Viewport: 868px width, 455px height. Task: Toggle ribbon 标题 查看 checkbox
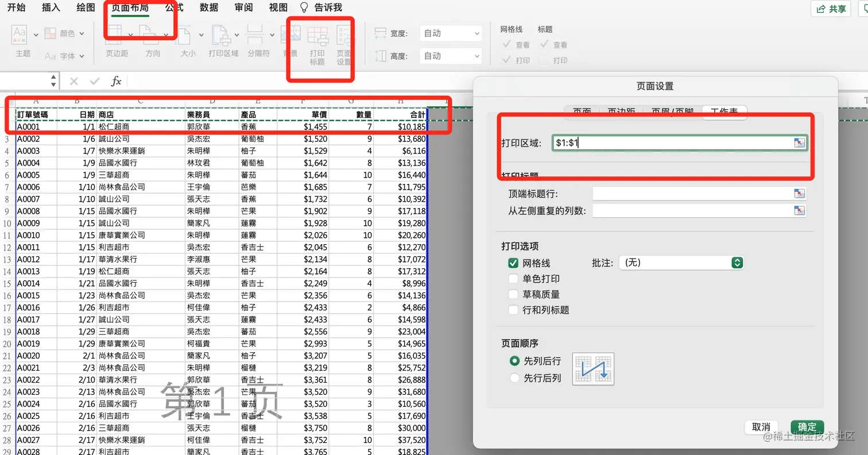click(544, 44)
